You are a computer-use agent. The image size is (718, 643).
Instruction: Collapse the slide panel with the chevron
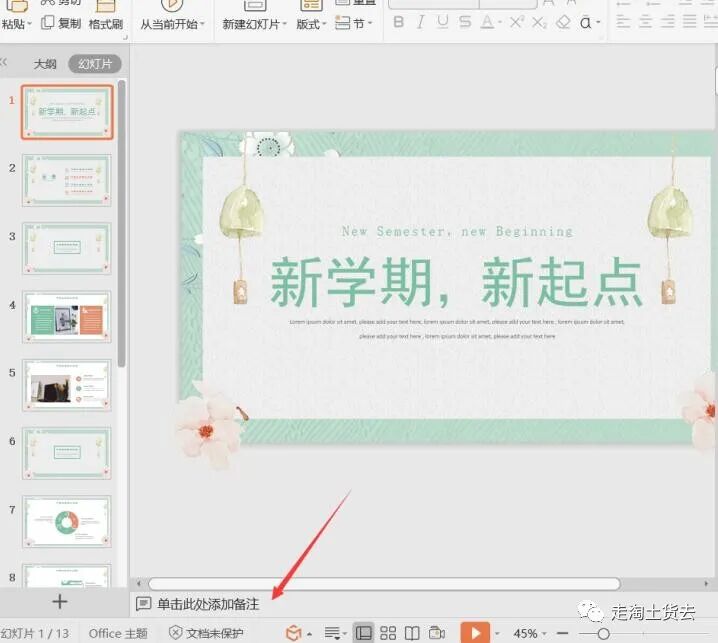4,62
